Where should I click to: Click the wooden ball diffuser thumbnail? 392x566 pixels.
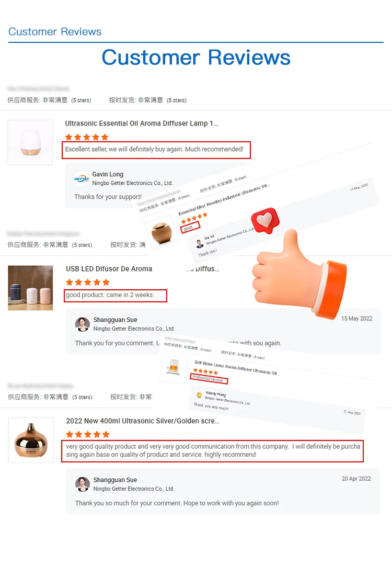(162, 232)
